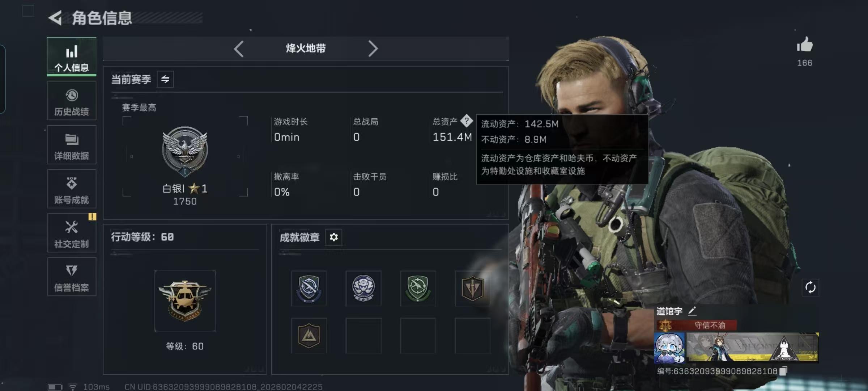Open the 个人信息 tab
The height and width of the screenshot is (391, 868).
[x=72, y=56]
